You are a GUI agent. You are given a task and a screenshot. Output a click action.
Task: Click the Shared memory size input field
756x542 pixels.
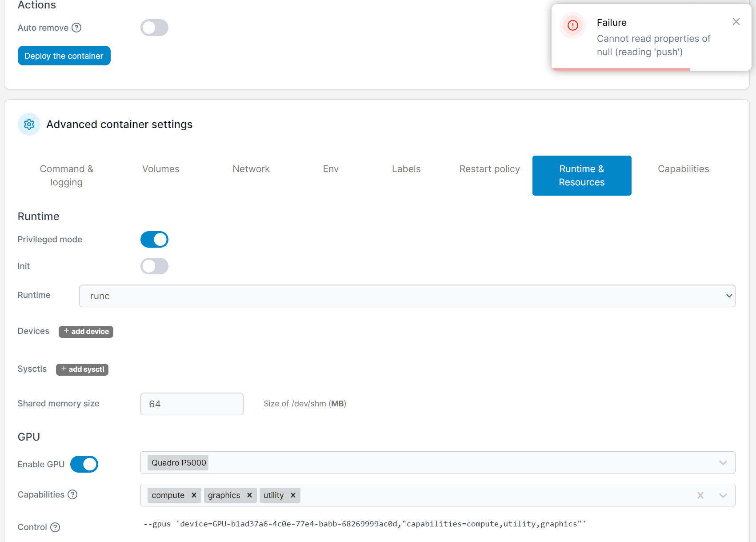coord(192,404)
